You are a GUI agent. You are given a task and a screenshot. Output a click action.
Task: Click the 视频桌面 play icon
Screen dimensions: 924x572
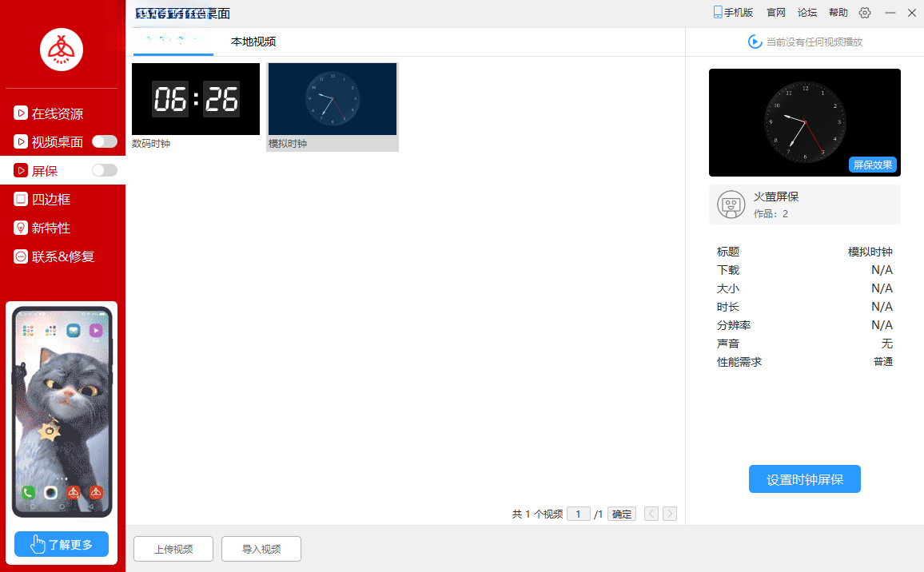(x=21, y=141)
